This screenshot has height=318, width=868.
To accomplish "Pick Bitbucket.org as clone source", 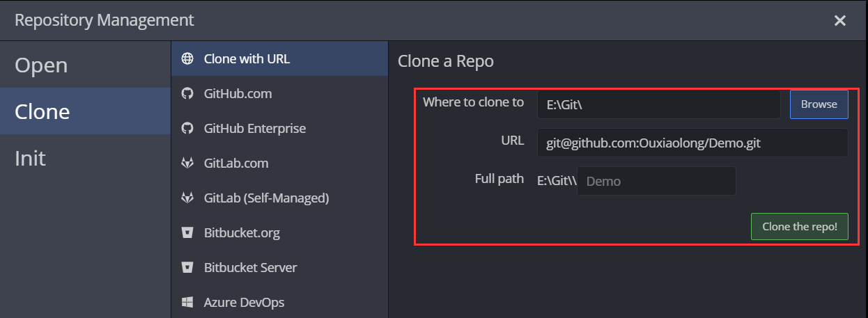I will point(279,232).
